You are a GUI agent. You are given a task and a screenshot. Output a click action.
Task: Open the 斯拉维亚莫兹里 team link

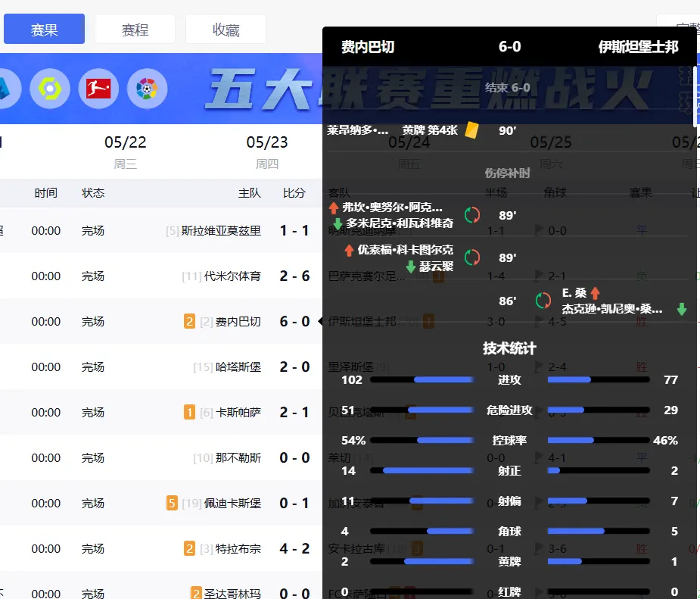click(221, 230)
